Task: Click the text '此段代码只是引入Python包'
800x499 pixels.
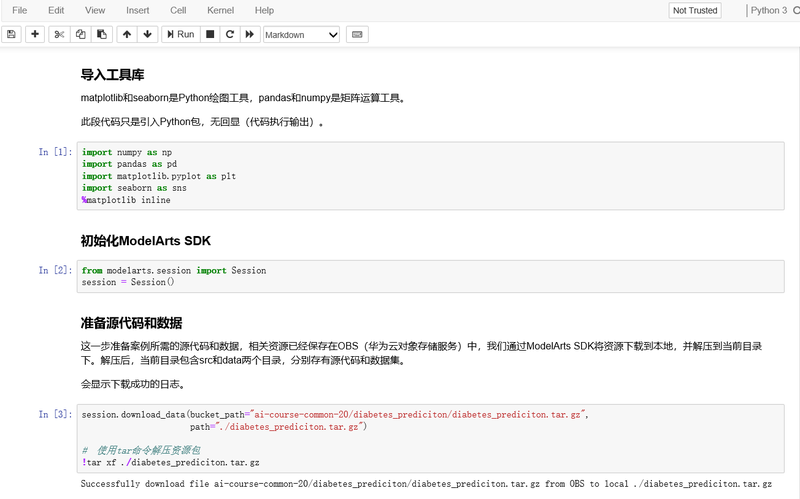Action: (x=140, y=122)
